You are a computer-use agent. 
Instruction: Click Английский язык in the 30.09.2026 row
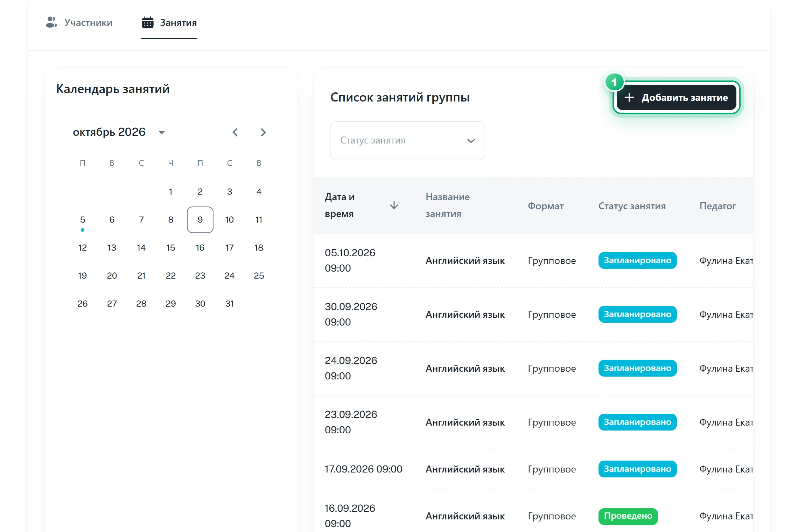465,314
